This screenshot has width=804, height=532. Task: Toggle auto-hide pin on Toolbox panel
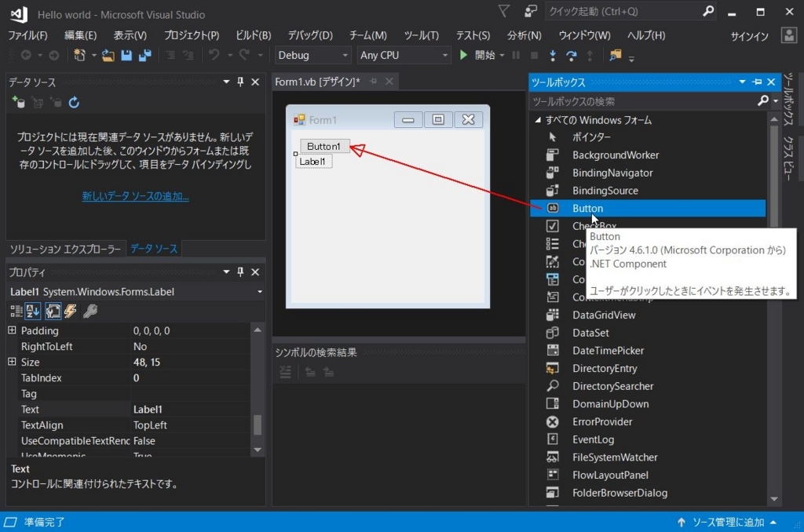tap(757, 82)
